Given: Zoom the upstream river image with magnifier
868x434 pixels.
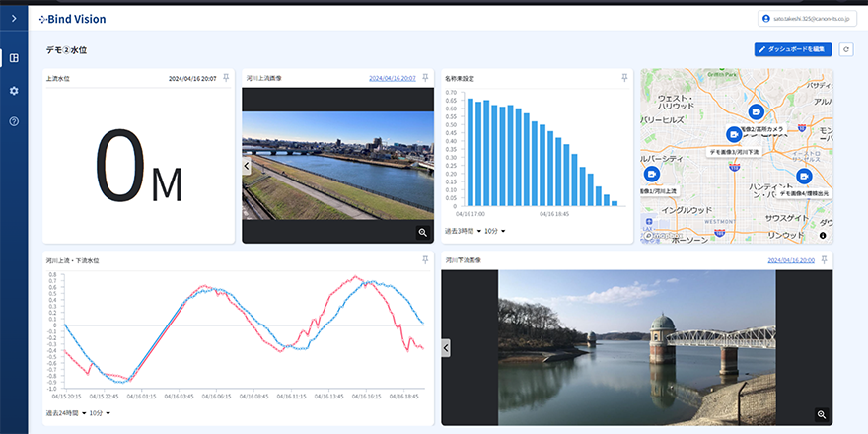Looking at the screenshot, I should 422,232.
